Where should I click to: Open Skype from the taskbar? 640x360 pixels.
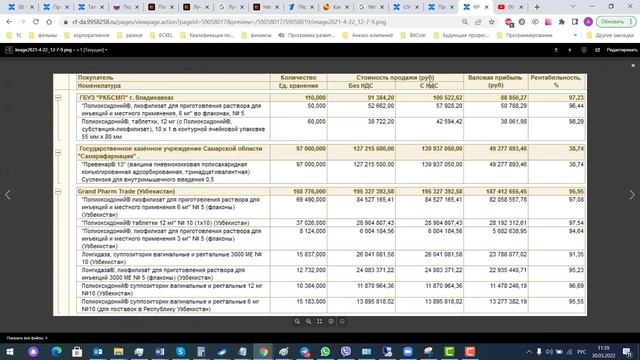pos(180,351)
